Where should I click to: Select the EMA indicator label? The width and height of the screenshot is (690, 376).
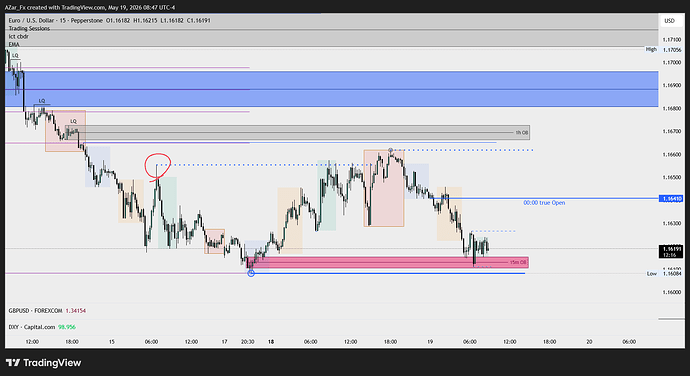(x=14, y=44)
